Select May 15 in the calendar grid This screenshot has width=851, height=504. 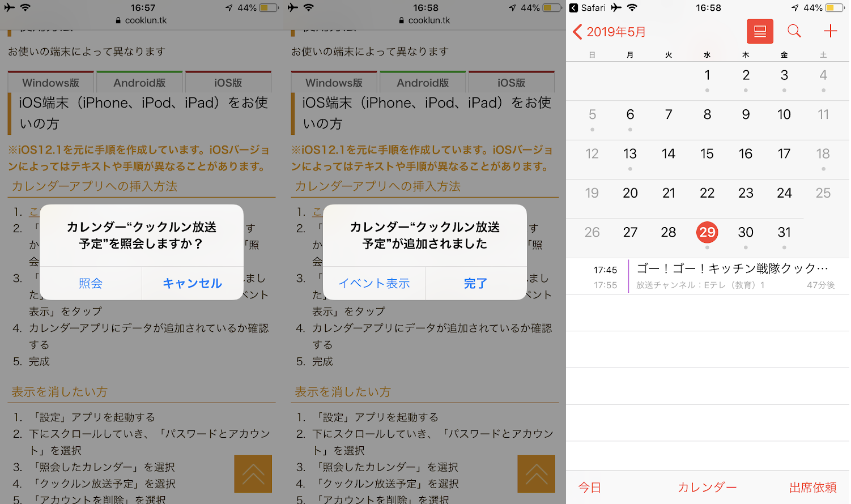click(707, 154)
